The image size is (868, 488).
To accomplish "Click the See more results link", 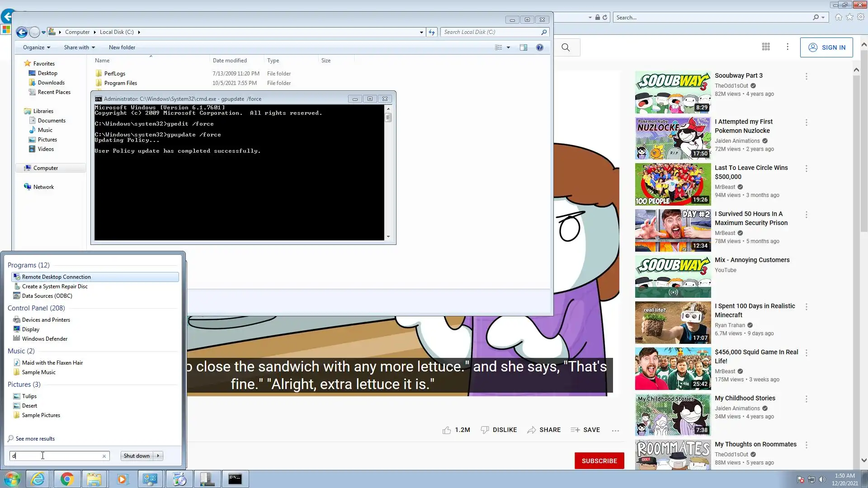I will point(35,439).
